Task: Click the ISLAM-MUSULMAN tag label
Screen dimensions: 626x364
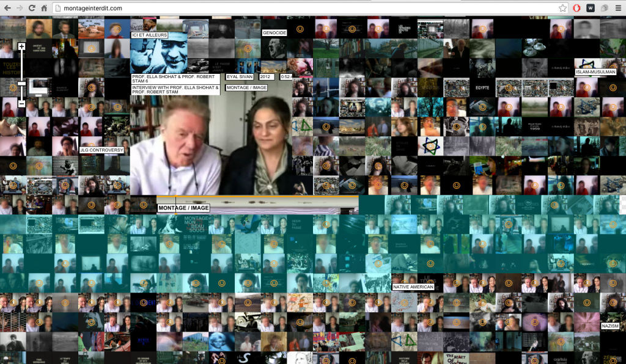Action: tap(595, 72)
